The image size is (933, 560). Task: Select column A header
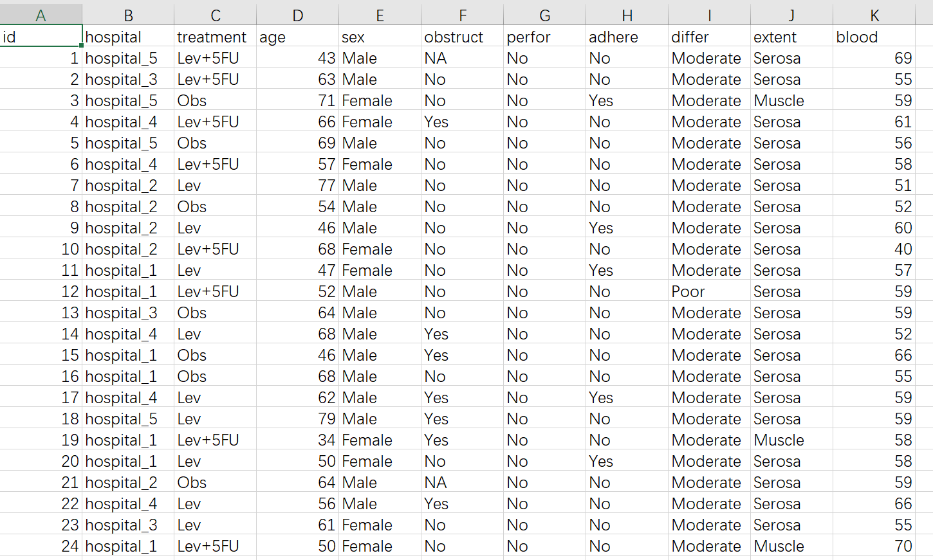41,15
